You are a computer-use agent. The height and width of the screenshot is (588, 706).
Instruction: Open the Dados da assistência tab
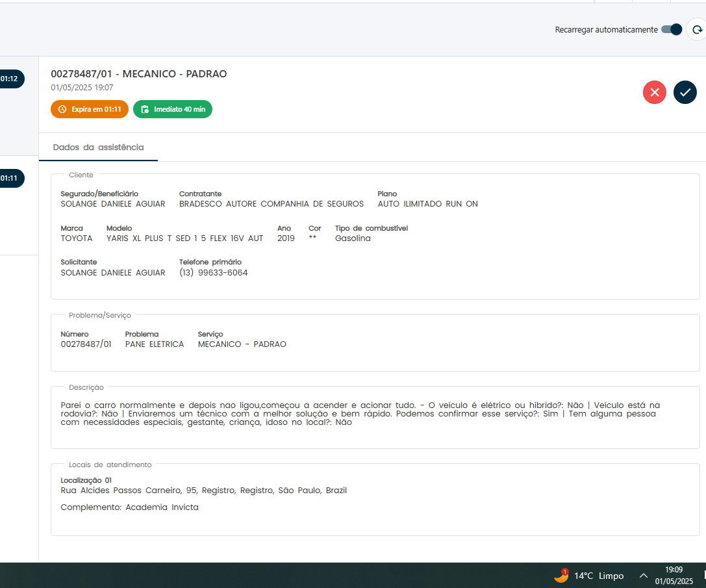pos(98,147)
